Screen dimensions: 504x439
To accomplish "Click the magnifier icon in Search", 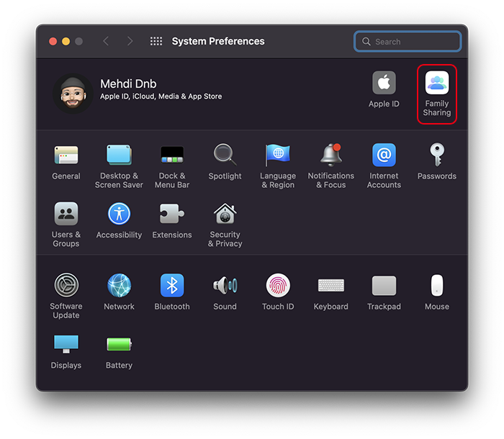I will tap(366, 42).
